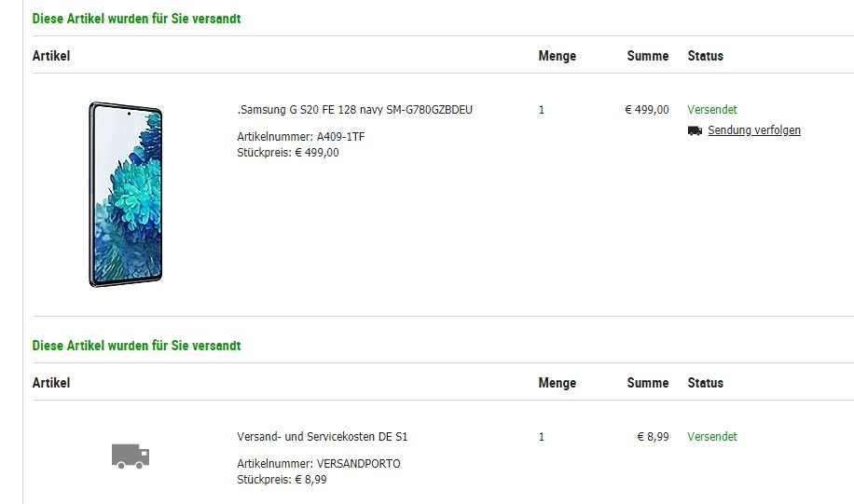The height and width of the screenshot is (504, 854).
Task: Click Artikelnummer A409-1TF text
Action: click(x=300, y=137)
